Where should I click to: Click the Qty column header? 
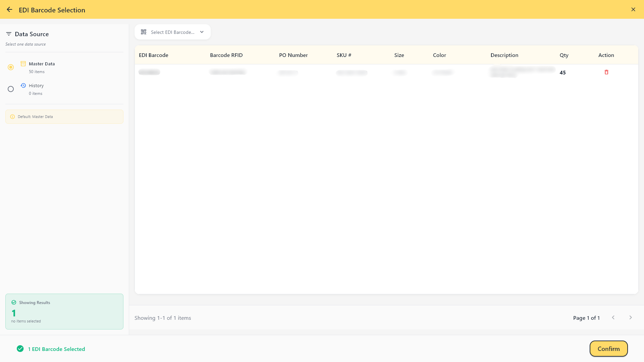(x=564, y=55)
